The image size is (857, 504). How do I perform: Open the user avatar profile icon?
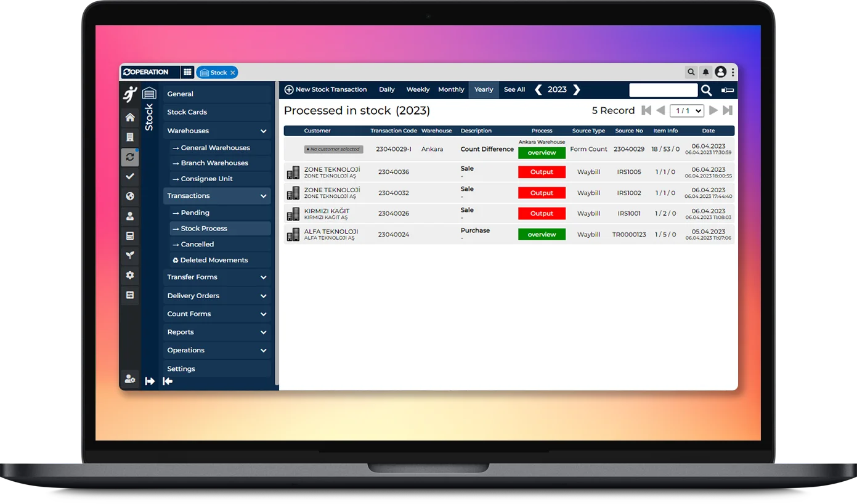click(720, 71)
